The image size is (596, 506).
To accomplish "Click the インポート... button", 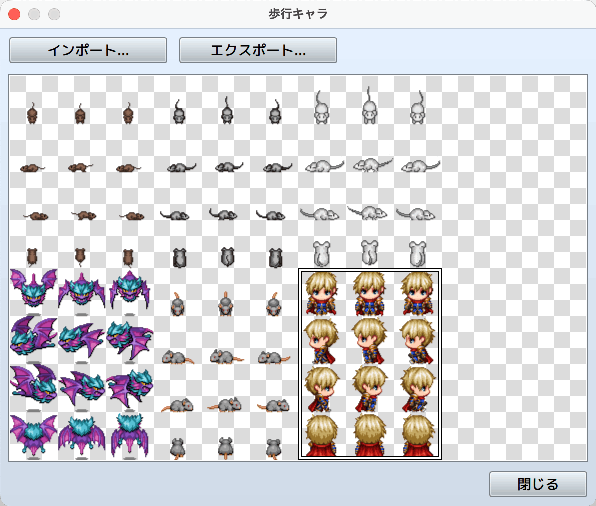I will [x=88, y=50].
